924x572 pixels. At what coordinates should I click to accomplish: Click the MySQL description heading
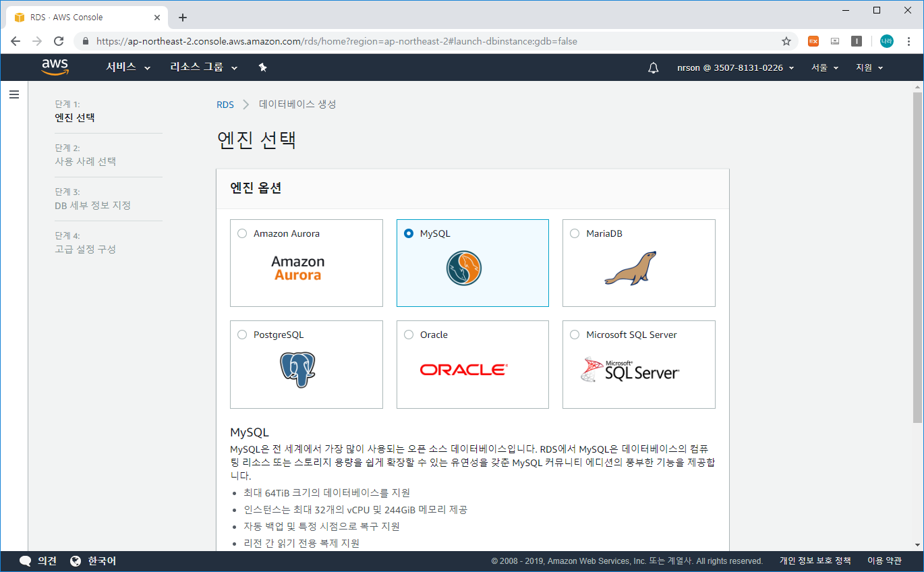(x=250, y=432)
